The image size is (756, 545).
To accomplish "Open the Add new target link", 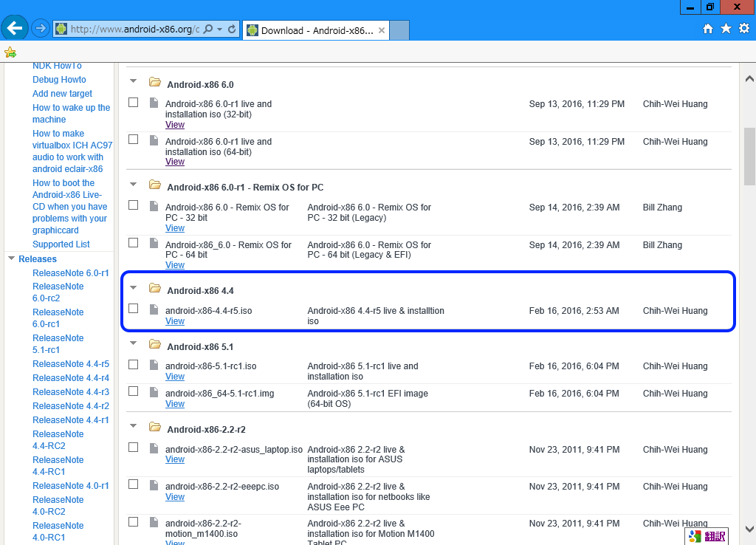I will [x=62, y=94].
